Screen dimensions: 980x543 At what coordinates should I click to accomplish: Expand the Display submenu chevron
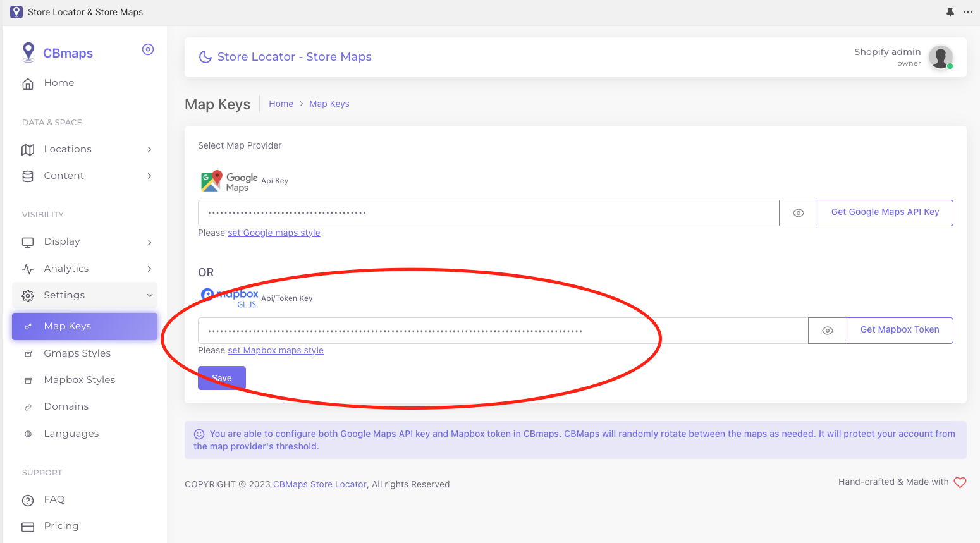point(150,243)
